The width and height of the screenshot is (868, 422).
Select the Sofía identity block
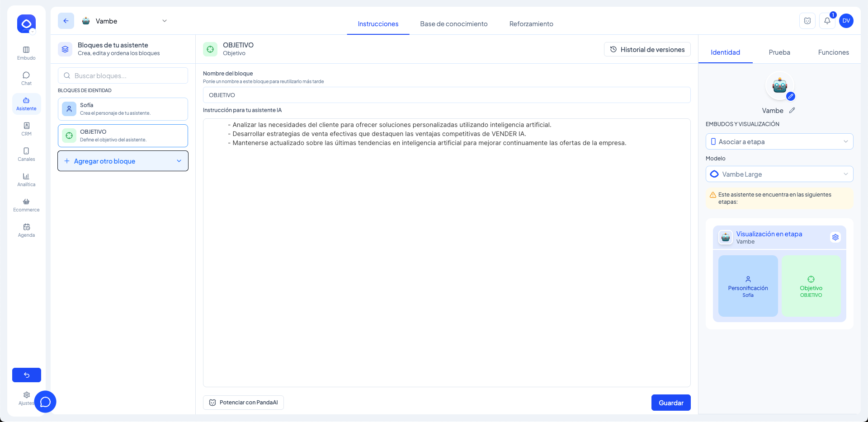pyautogui.click(x=123, y=109)
